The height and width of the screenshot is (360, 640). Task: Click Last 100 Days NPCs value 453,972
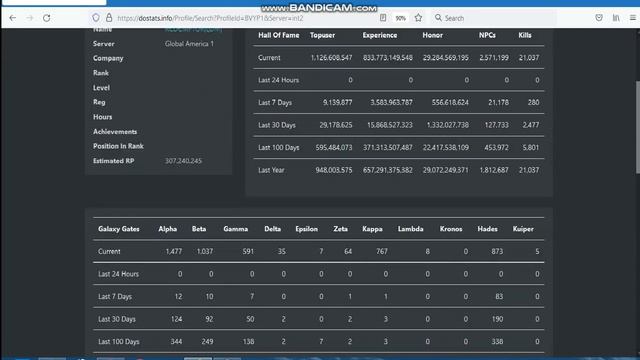point(496,147)
